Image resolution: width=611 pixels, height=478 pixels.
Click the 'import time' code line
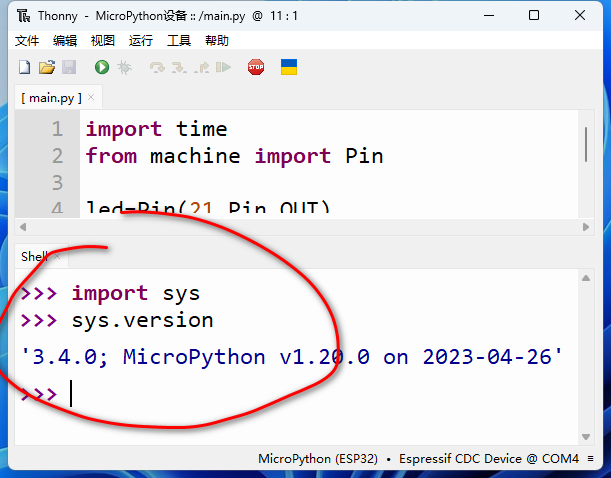click(156, 129)
